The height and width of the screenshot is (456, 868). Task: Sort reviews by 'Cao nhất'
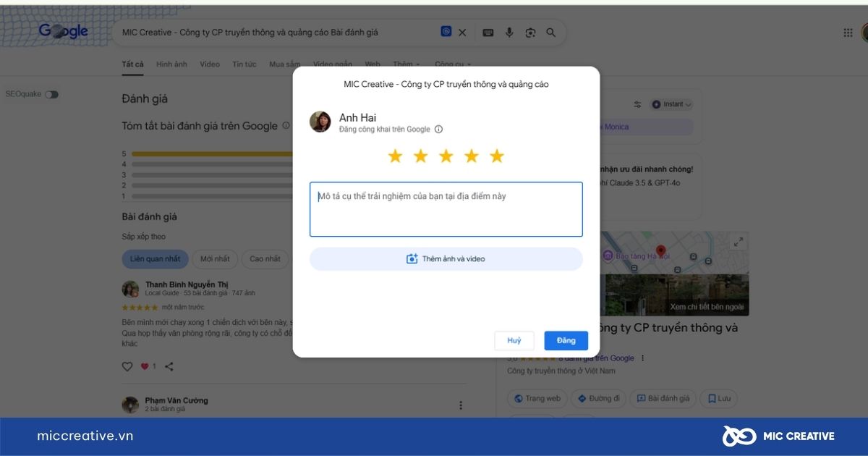click(265, 259)
